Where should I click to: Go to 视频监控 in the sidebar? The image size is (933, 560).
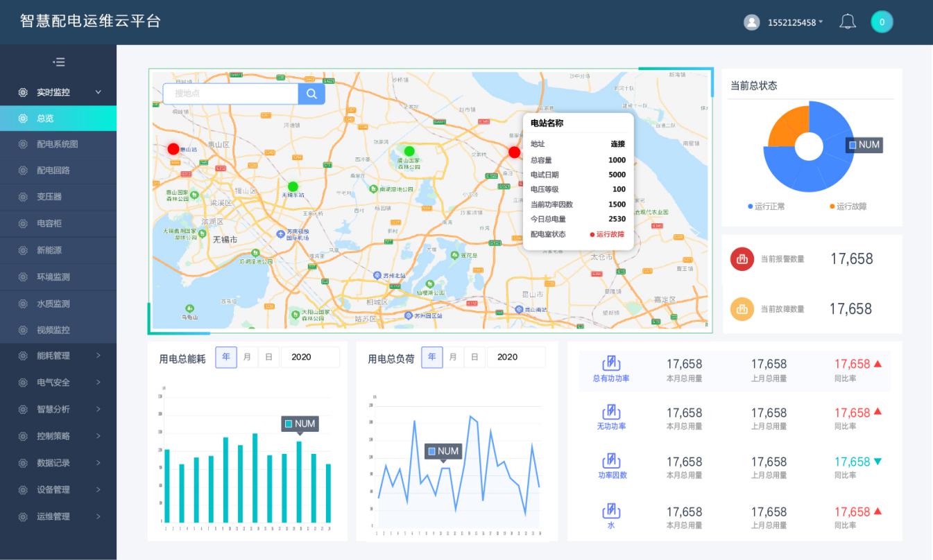coord(53,330)
